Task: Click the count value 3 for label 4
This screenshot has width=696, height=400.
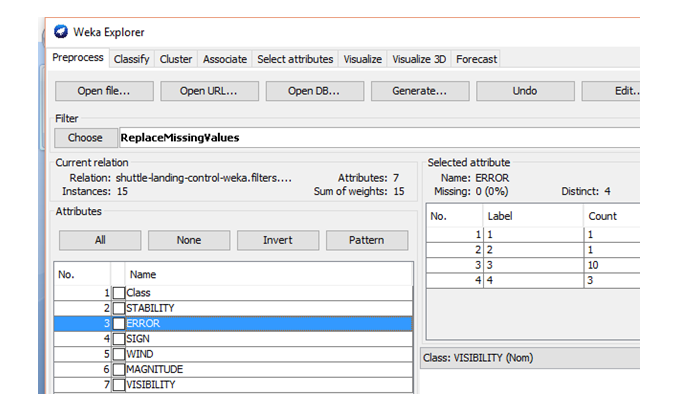Action: (x=590, y=281)
